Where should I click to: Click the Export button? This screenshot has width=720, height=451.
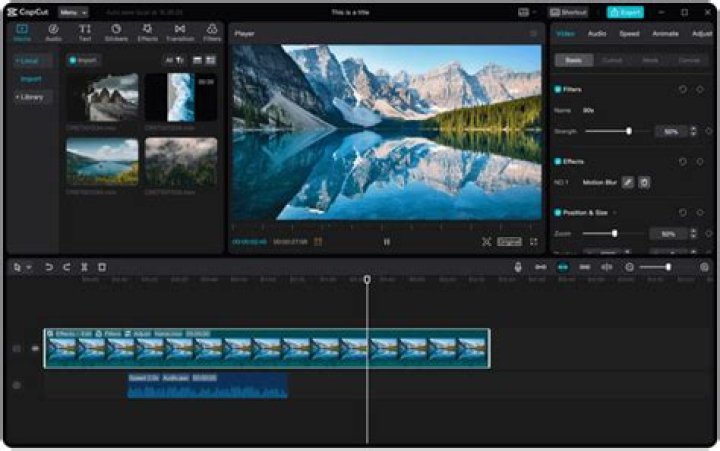tap(625, 12)
